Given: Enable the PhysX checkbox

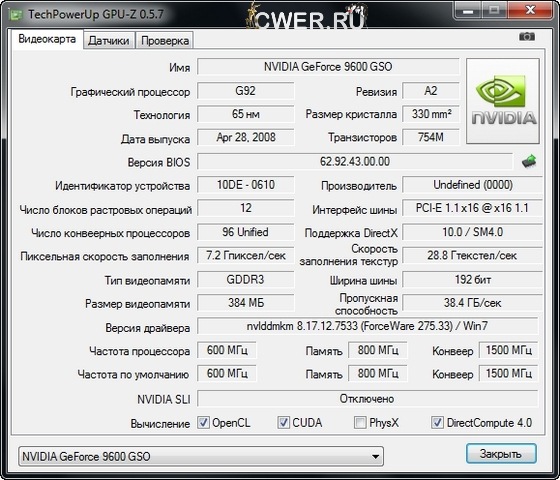Looking at the screenshot, I should click(x=360, y=422).
